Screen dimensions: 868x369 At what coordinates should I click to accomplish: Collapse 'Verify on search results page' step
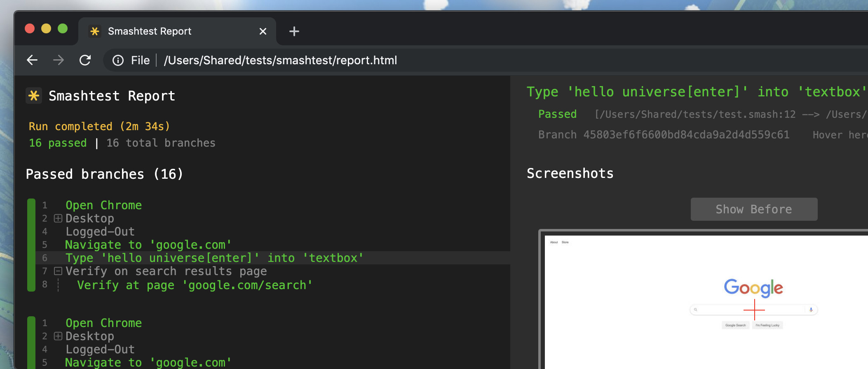(58, 271)
